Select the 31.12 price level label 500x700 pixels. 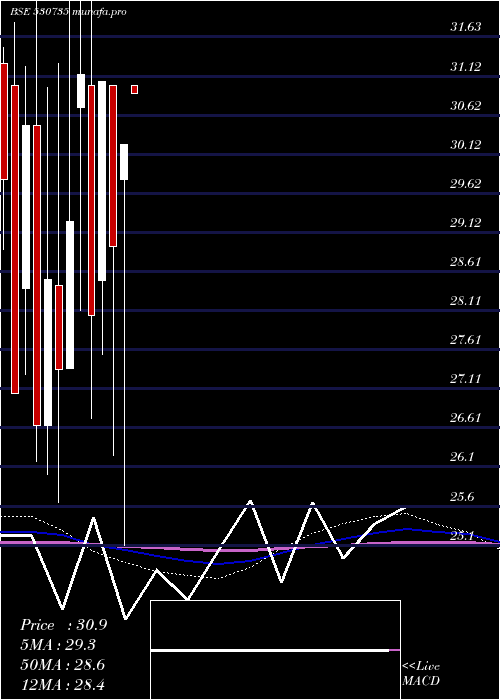(466, 67)
